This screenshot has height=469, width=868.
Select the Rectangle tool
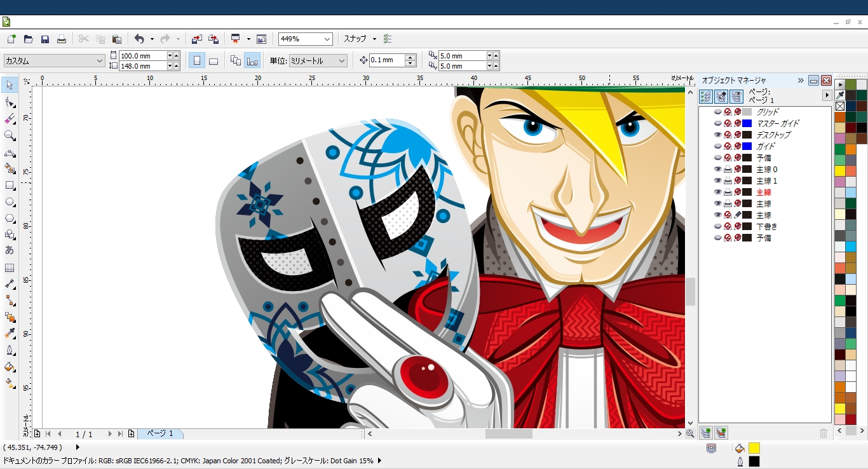[10, 186]
